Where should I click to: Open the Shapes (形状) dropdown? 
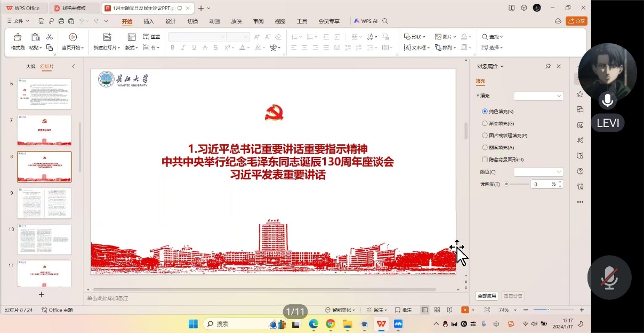tap(415, 37)
